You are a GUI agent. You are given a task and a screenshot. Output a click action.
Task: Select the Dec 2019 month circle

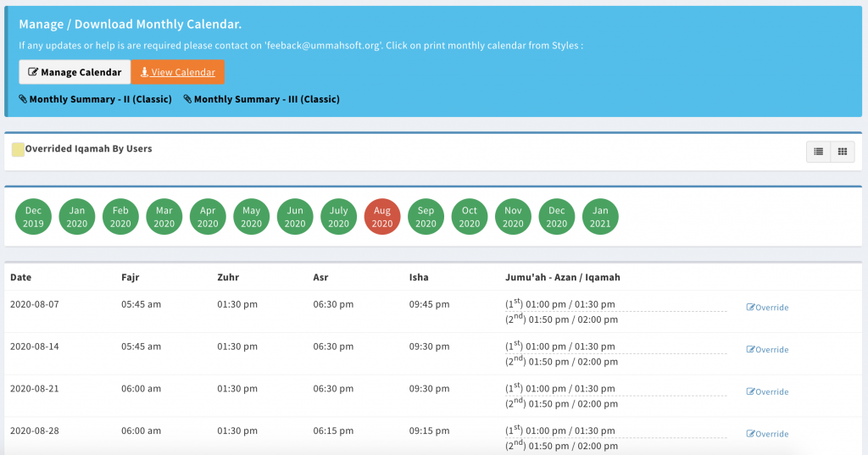pyautogui.click(x=34, y=217)
